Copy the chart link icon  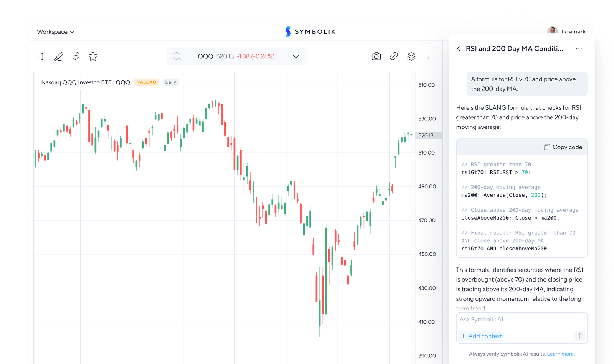pos(394,56)
